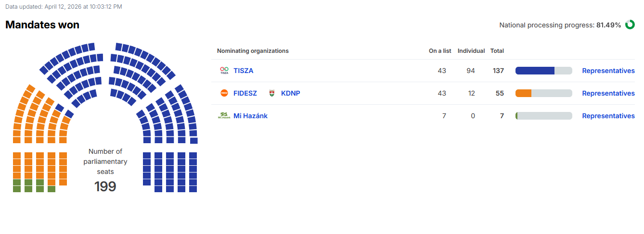Screen dimensions: 644x234
Task: Open the TISZA party link
Action: pos(243,71)
